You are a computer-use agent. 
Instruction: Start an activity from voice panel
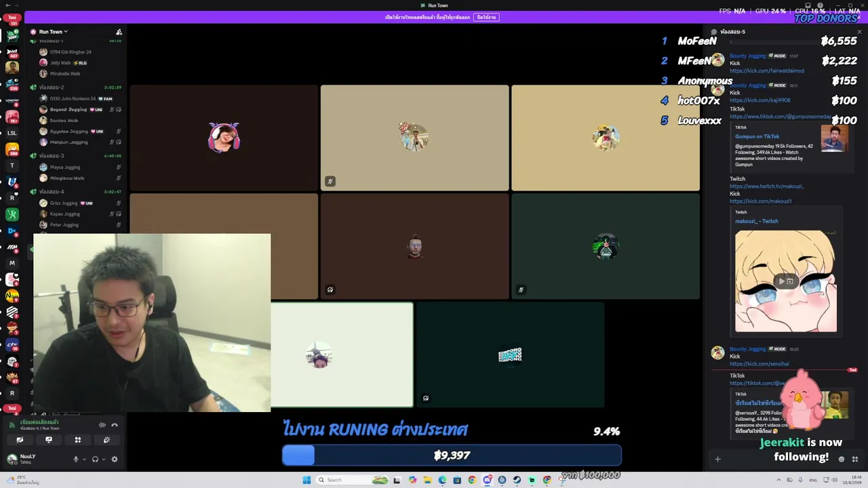(x=78, y=440)
